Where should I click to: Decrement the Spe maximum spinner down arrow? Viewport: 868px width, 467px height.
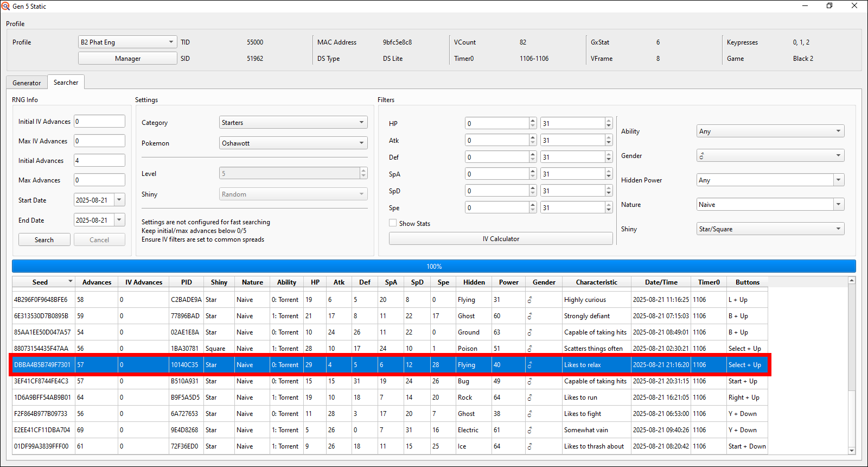(609, 210)
